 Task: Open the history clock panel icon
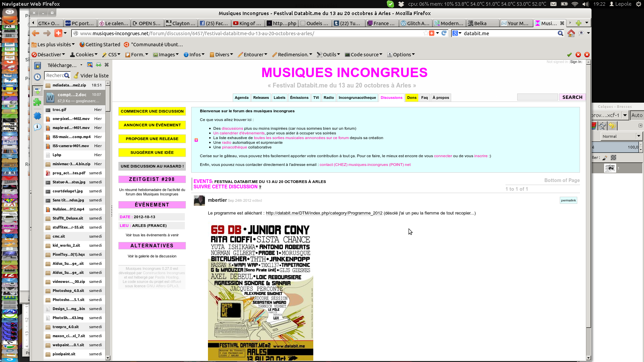(38, 77)
